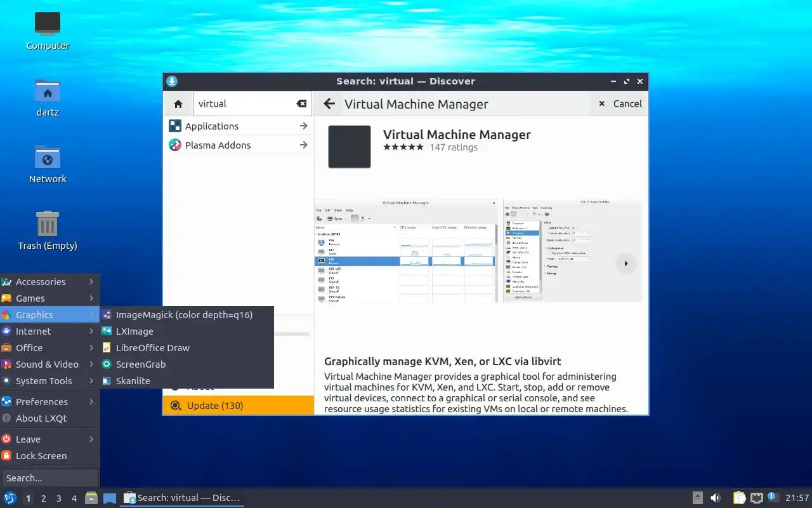Launch Skanlite from the Graphics submenu

coord(187,381)
